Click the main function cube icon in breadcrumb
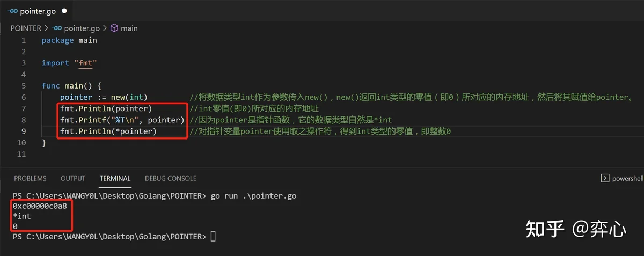 [x=114, y=28]
